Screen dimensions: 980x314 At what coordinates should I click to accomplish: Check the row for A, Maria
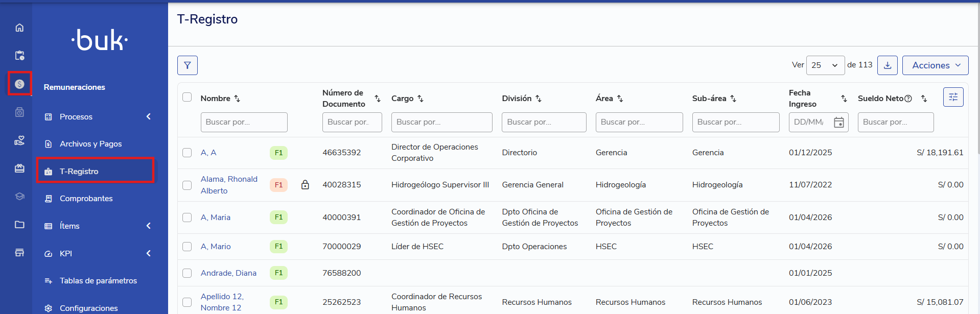[x=187, y=218]
